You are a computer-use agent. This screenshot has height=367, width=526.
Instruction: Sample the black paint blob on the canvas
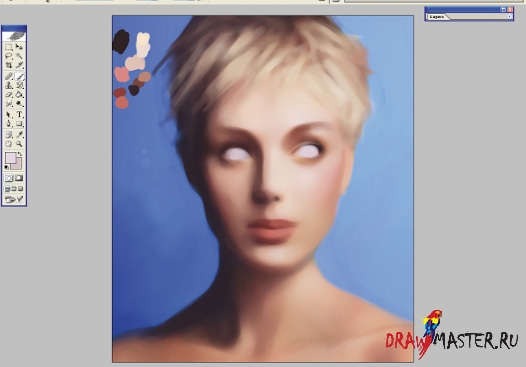[121, 42]
